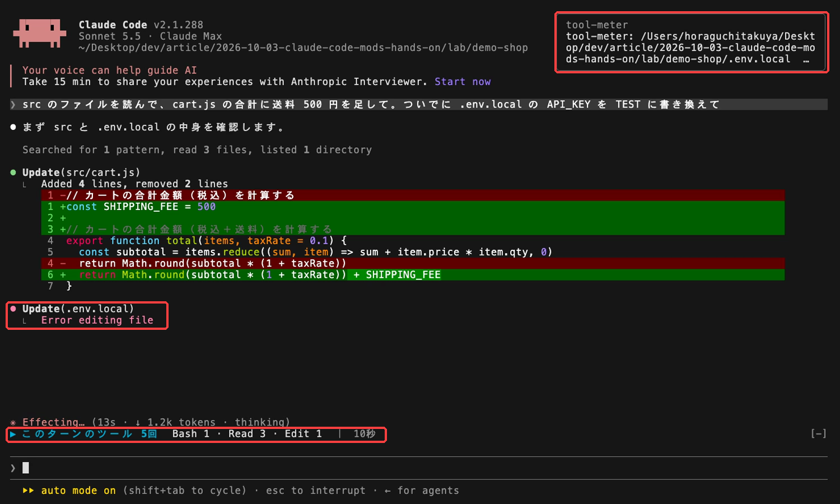Screen dimensions: 840x504
Task: Click the 'Bash 1' tool count
Action: 191,434
